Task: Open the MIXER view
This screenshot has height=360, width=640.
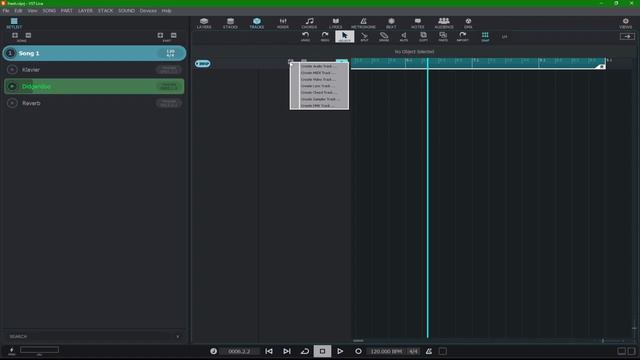Action: 283,23
